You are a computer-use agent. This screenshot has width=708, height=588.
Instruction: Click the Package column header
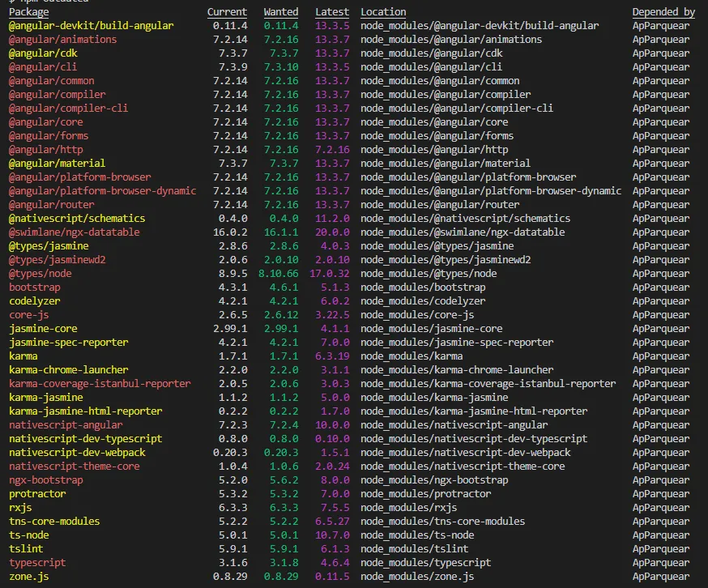click(29, 12)
